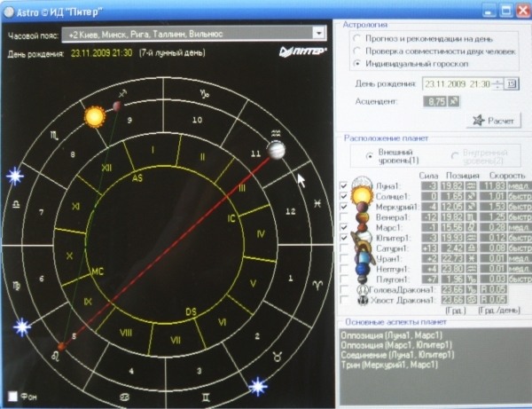Select the outer level (1) radio option
The width and height of the screenshot is (532, 409).
pyautogui.click(x=369, y=156)
